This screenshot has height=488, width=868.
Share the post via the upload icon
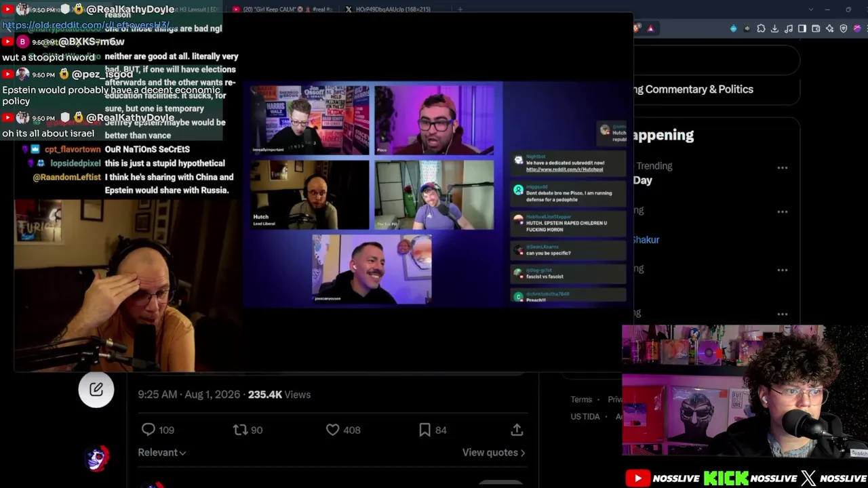click(517, 430)
